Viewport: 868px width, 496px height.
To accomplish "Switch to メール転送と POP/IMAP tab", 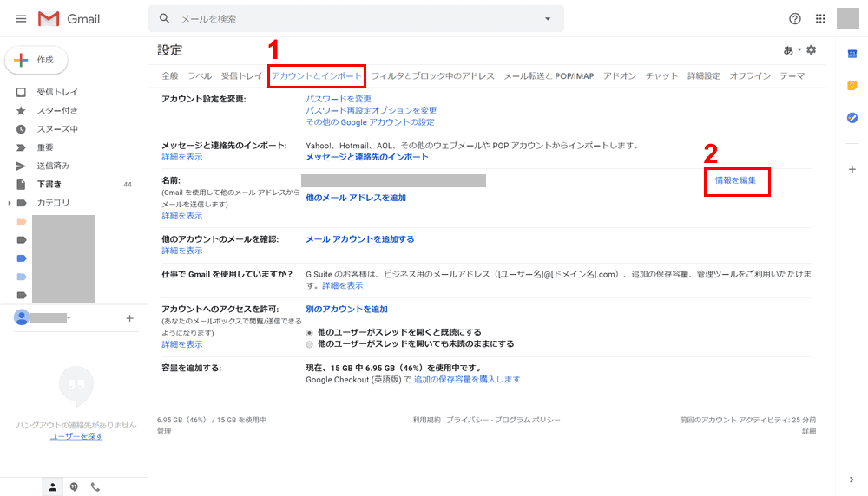I will pyautogui.click(x=549, y=75).
